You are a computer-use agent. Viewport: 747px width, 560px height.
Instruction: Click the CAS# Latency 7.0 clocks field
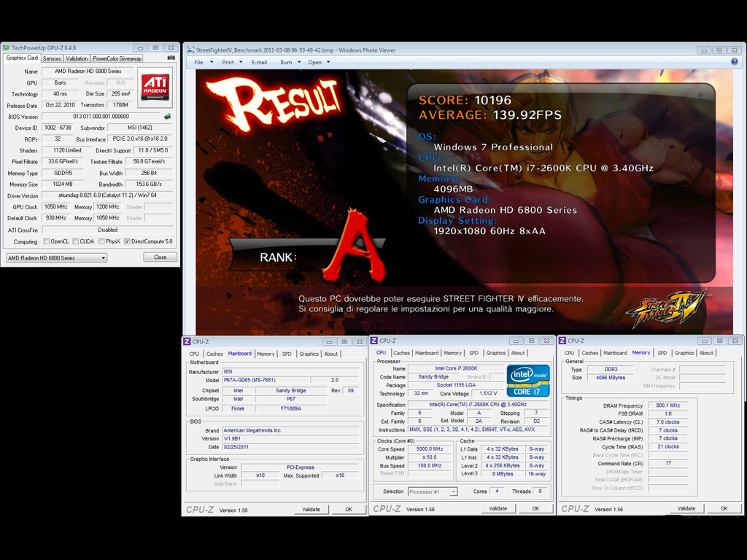pos(668,422)
